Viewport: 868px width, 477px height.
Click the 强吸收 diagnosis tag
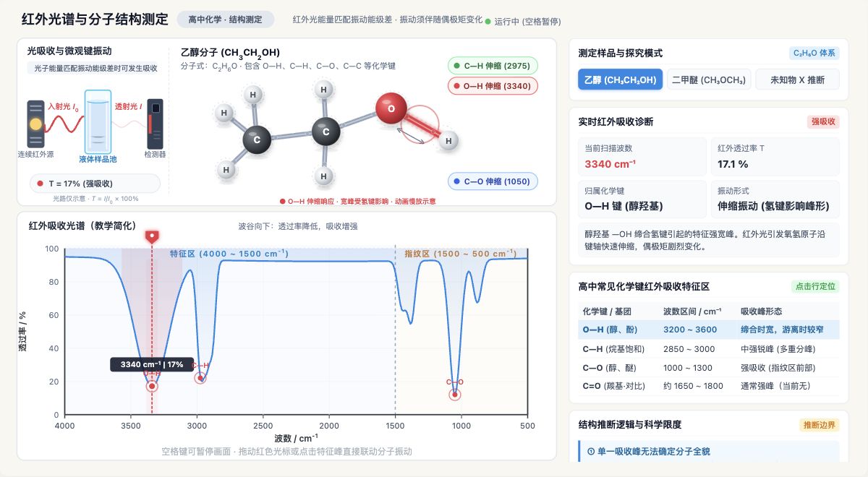pyautogui.click(x=823, y=122)
